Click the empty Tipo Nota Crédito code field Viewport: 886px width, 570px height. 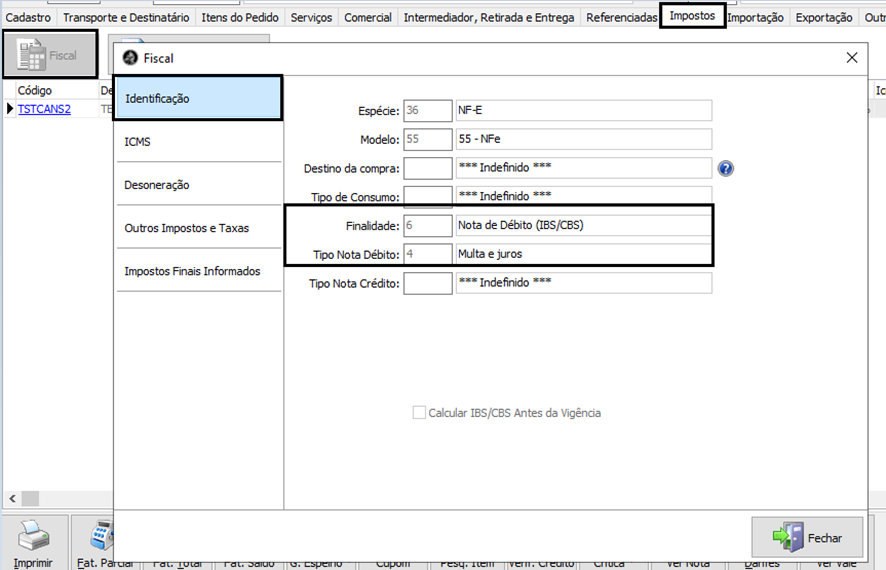click(x=428, y=283)
